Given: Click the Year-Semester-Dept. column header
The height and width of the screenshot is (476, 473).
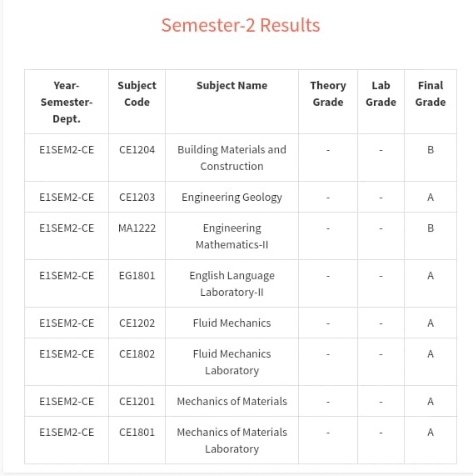Looking at the screenshot, I should click(67, 102).
